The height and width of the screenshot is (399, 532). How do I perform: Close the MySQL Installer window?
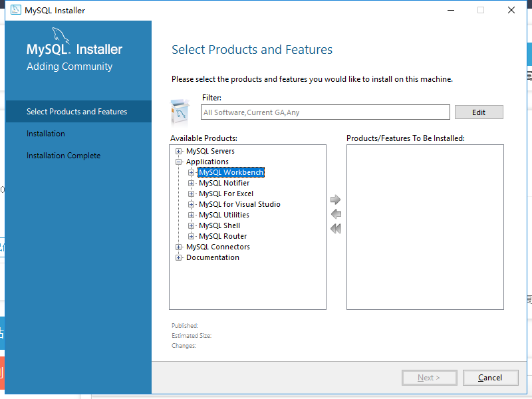pyautogui.click(x=511, y=10)
